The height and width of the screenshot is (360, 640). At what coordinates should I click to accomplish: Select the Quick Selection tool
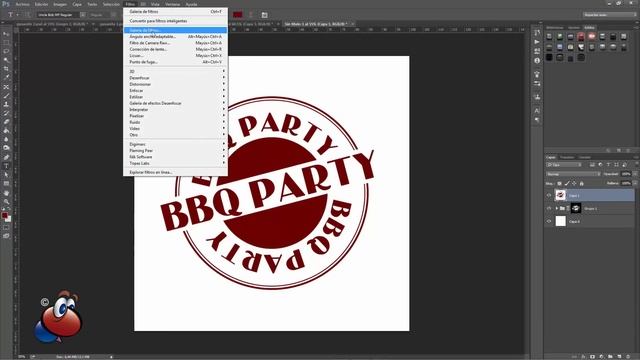(6, 60)
